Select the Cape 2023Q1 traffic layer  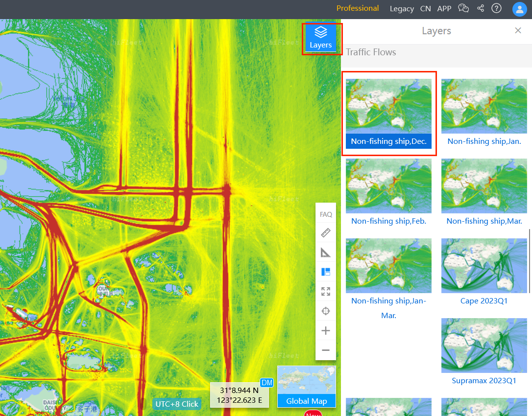point(484,273)
